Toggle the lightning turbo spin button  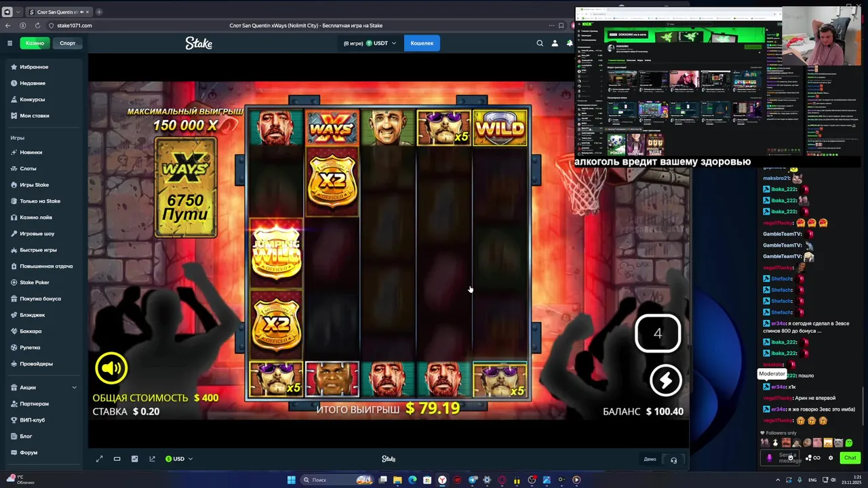(665, 380)
